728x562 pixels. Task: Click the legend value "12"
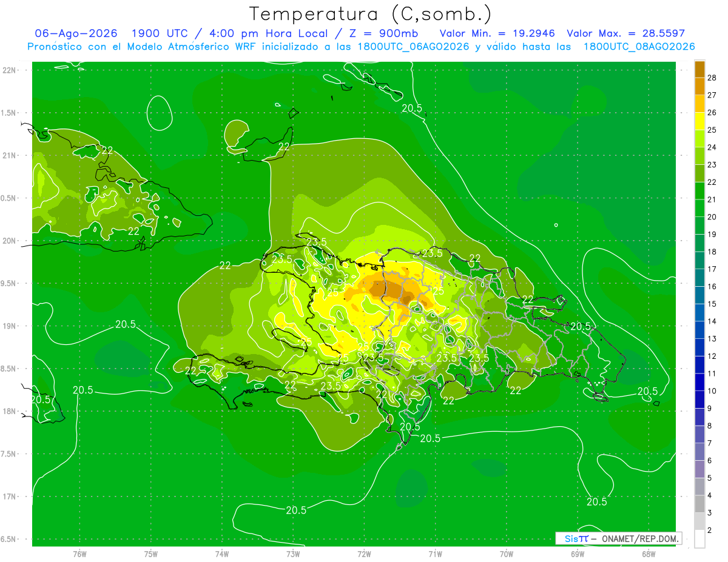[x=712, y=356]
